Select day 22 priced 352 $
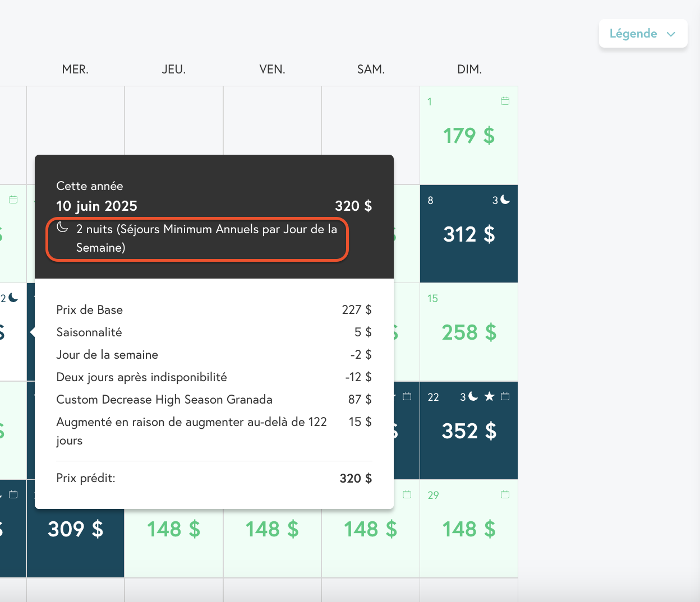The image size is (700, 602). [469, 430]
